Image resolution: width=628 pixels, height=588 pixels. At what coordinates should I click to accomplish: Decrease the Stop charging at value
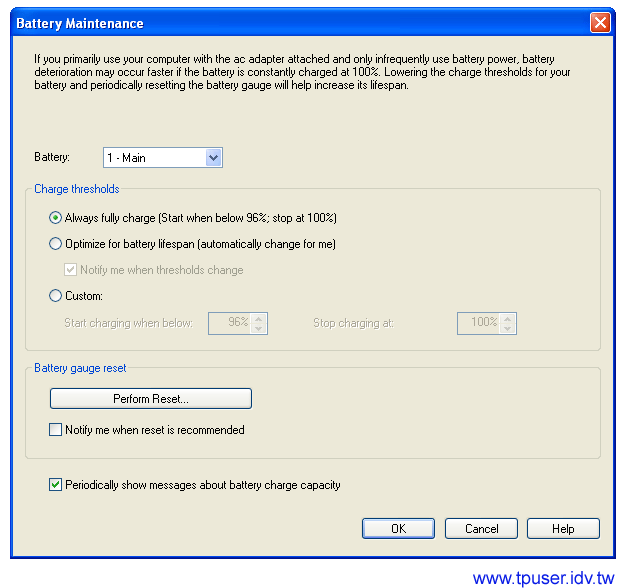pos(507,328)
